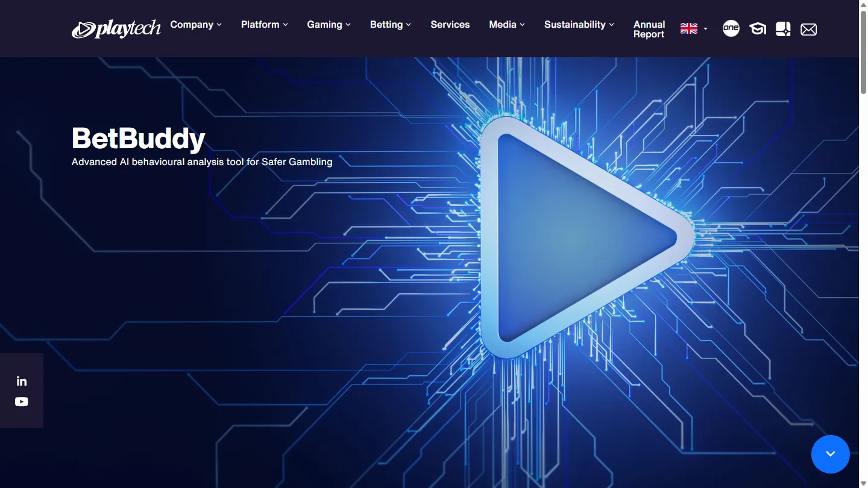This screenshot has height=488, width=868.
Task: Open the envelope contact icon
Action: (x=809, y=29)
